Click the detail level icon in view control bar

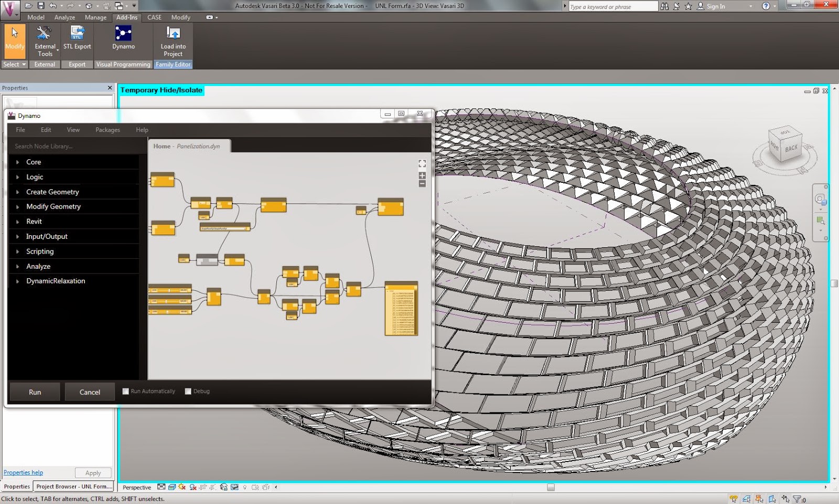tap(162, 487)
